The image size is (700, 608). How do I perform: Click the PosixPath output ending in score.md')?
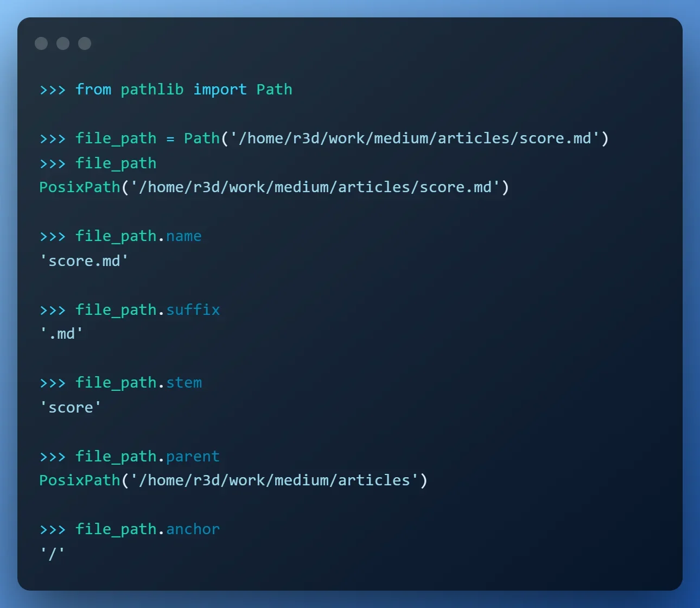tap(274, 187)
